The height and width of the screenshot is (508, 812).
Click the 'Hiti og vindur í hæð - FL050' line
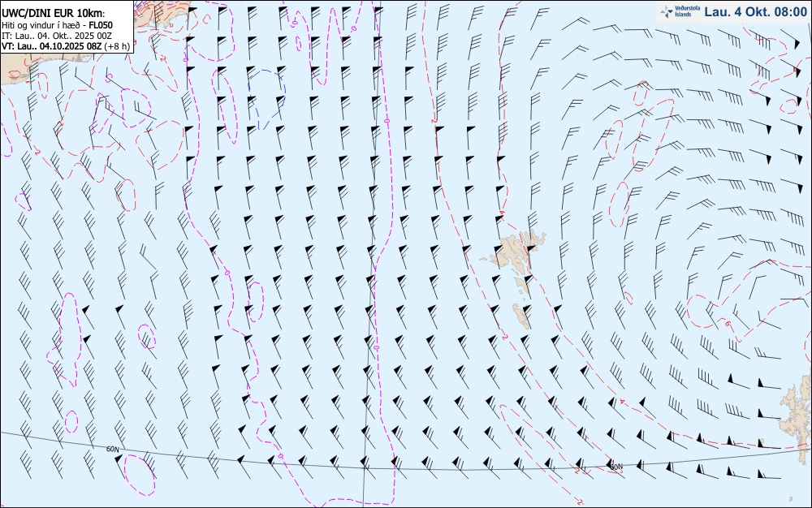coord(57,25)
